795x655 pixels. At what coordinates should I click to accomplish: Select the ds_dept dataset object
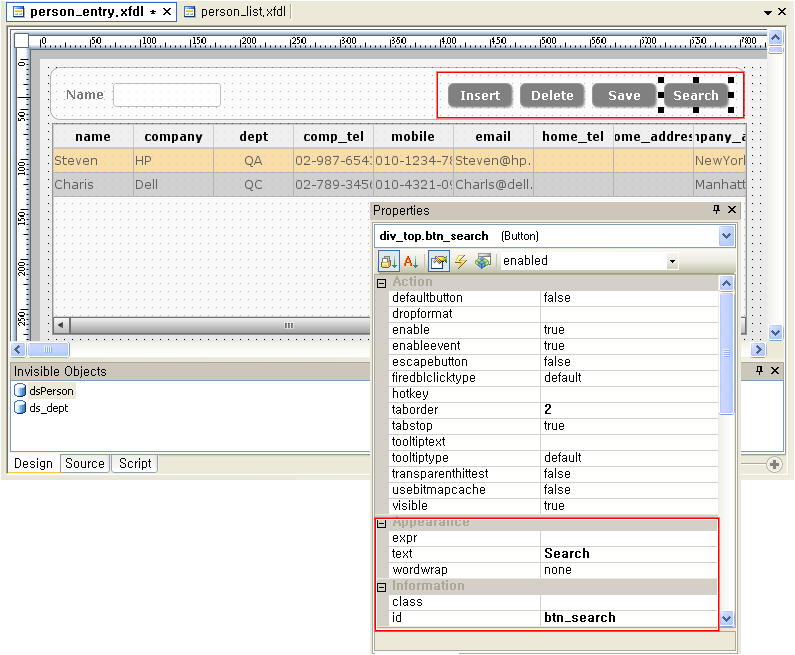[x=48, y=408]
